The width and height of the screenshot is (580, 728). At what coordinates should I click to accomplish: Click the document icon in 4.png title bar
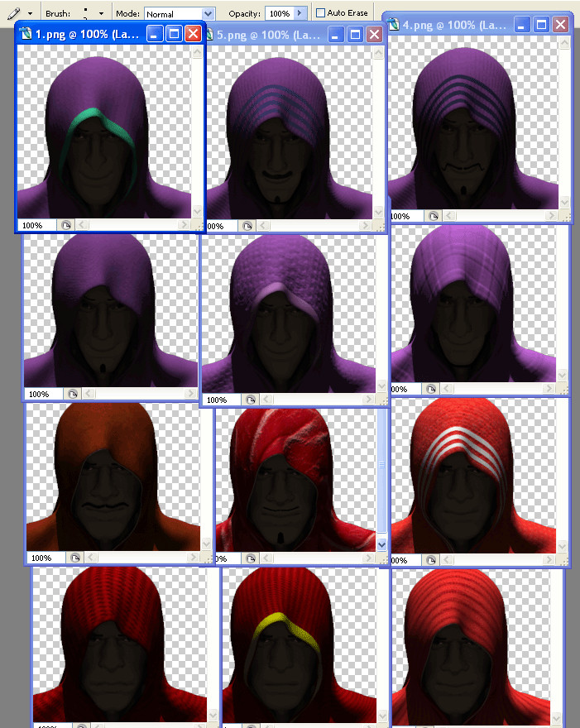click(394, 25)
